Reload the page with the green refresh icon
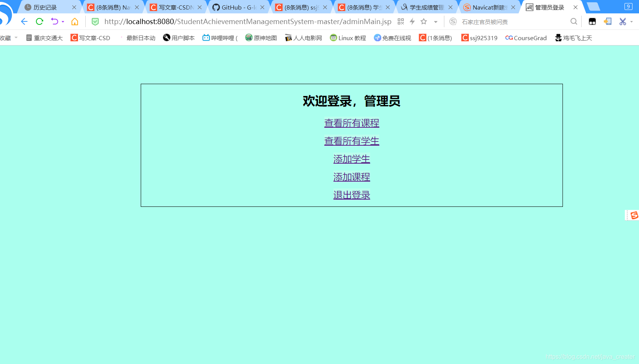 (39, 22)
